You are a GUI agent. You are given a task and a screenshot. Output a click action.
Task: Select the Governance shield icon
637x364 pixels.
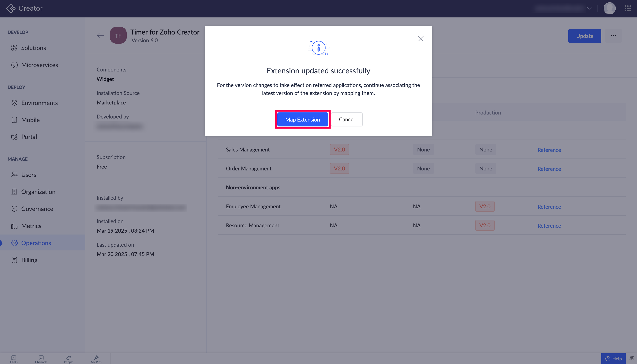14,209
